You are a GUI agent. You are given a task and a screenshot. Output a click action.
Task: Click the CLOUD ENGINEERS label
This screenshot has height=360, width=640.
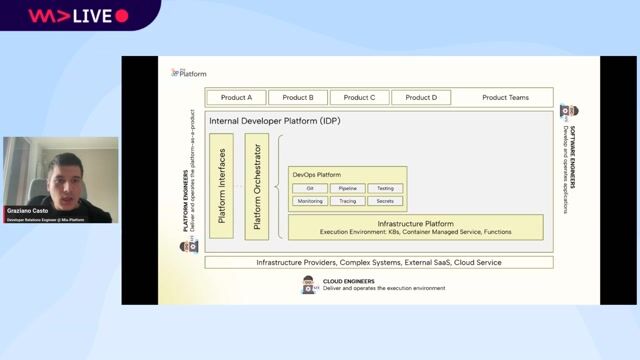tap(349, 281)
